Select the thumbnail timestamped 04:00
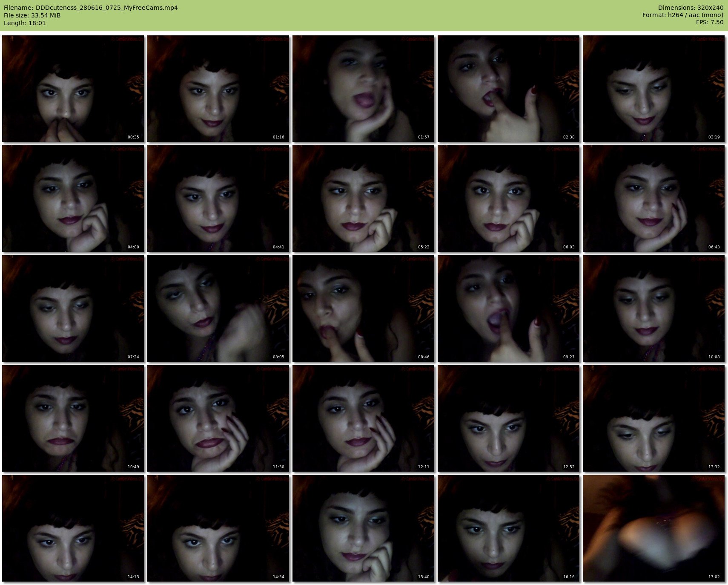Image resolution: width=728 pixels, height=585 pixels. click(x=73, y=199)
